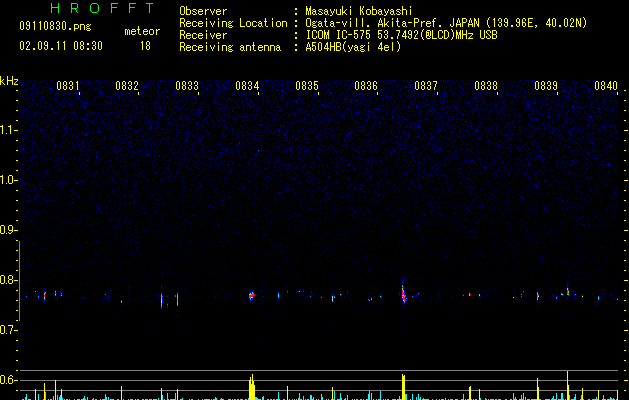Click the 0.7 kHz axis label
Screen dimensions: 629x400
(8, 330)
